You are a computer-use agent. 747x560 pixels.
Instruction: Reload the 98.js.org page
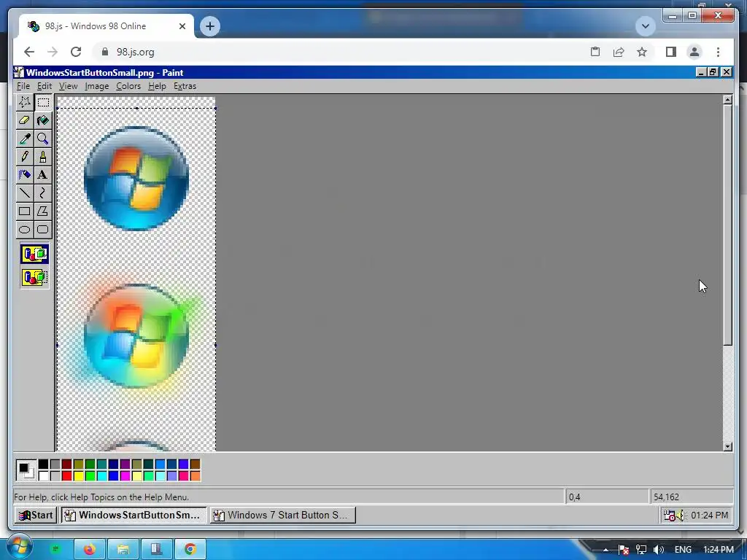(x=76, y=52)
